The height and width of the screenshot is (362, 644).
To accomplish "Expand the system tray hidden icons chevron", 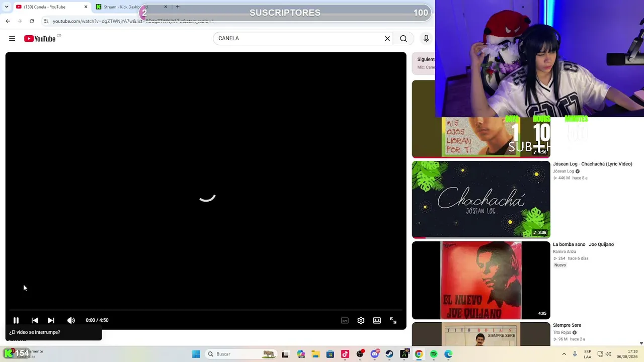I will (x=564, y=354).
